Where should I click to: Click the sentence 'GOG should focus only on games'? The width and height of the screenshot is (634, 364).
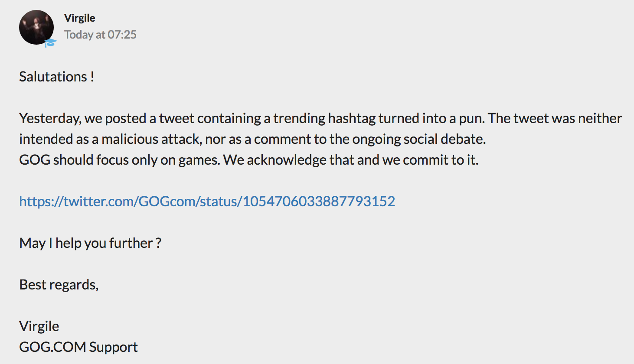120,160
